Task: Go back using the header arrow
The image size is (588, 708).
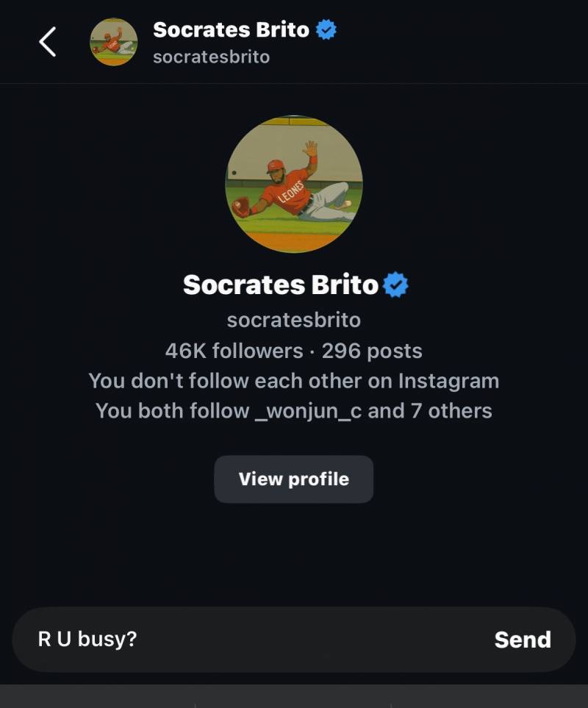Action: click(47, 42)
